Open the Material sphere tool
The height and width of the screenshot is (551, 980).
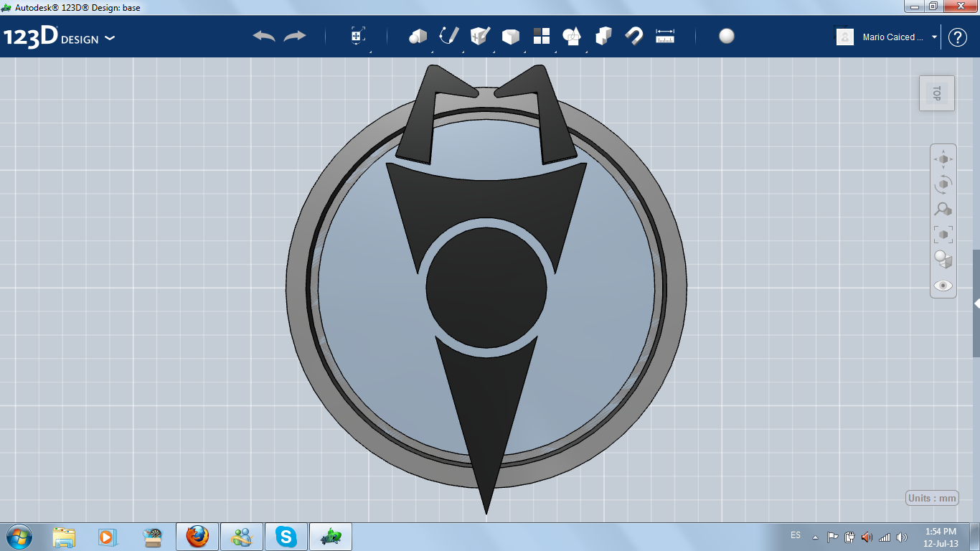tap(727, 36)
